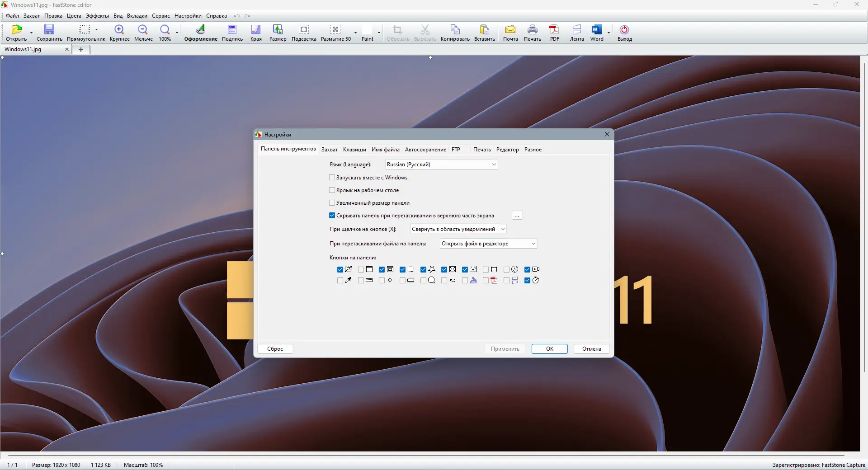Close the Настройки dialog

tap(607, 134)
